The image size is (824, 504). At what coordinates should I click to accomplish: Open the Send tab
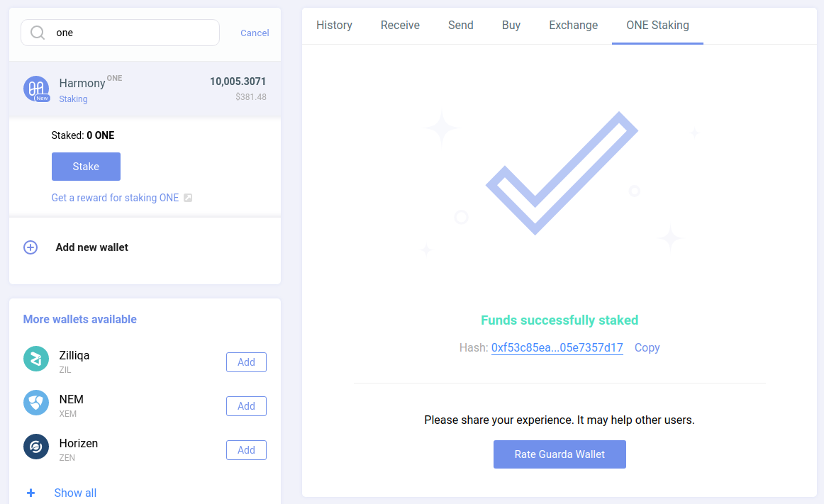click(460, 26)
